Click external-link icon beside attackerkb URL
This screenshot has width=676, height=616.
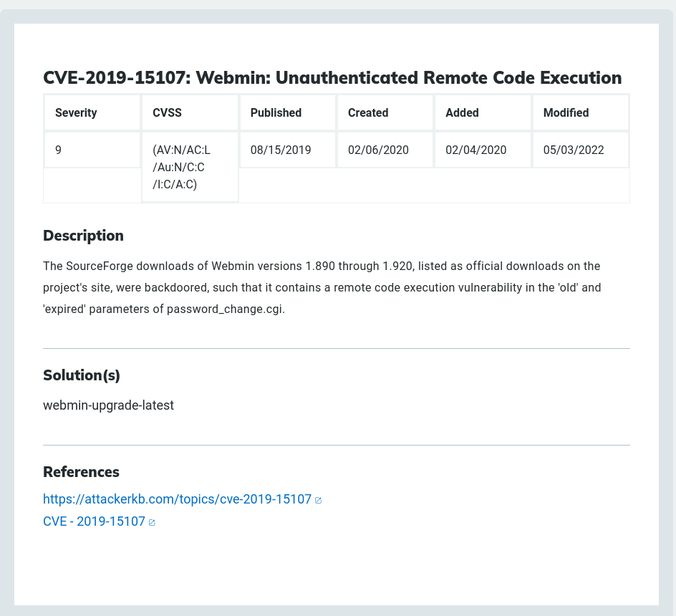coord(319,500)
